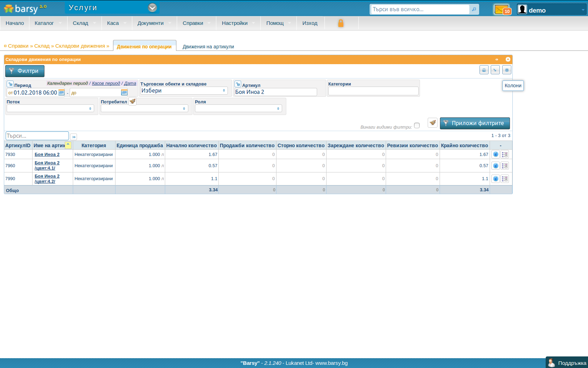The height and width of the screenshot is (368, 588).
Task: Click the table Търси... search field
Action: [37, 136]
